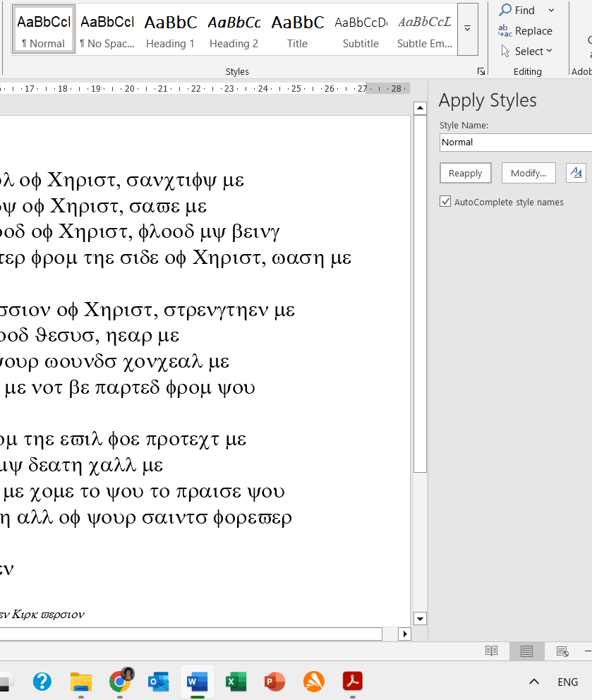
Task: Click the horizontal scrollbar right arrow
Action: pos(404,634)
